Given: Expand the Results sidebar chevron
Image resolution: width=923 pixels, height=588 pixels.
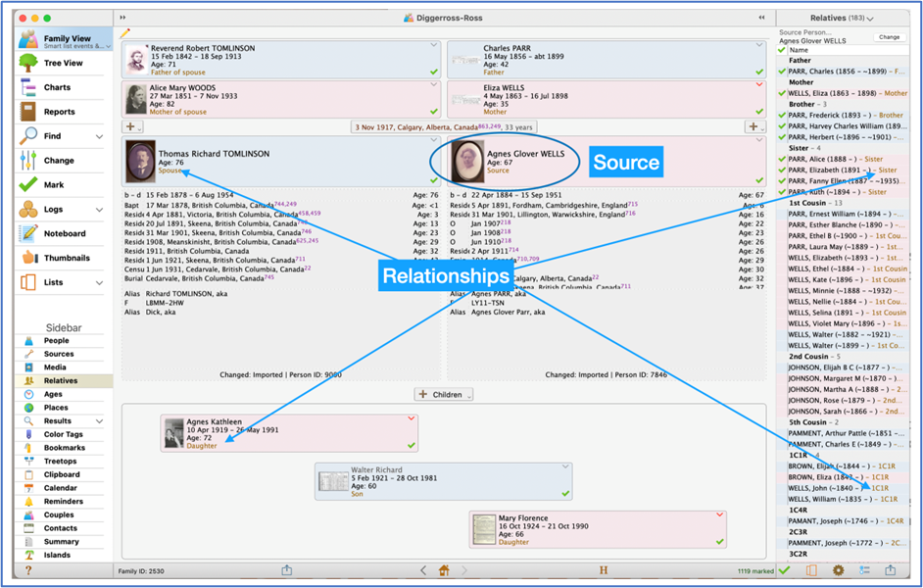Looking at the screenshot, I should pos(99,421).
